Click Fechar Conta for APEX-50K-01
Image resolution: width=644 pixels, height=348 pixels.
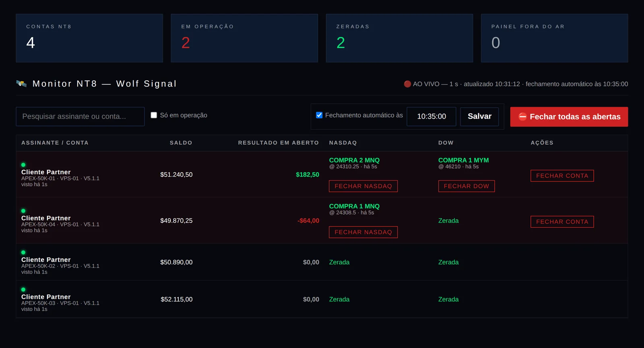tap(562, 176)
